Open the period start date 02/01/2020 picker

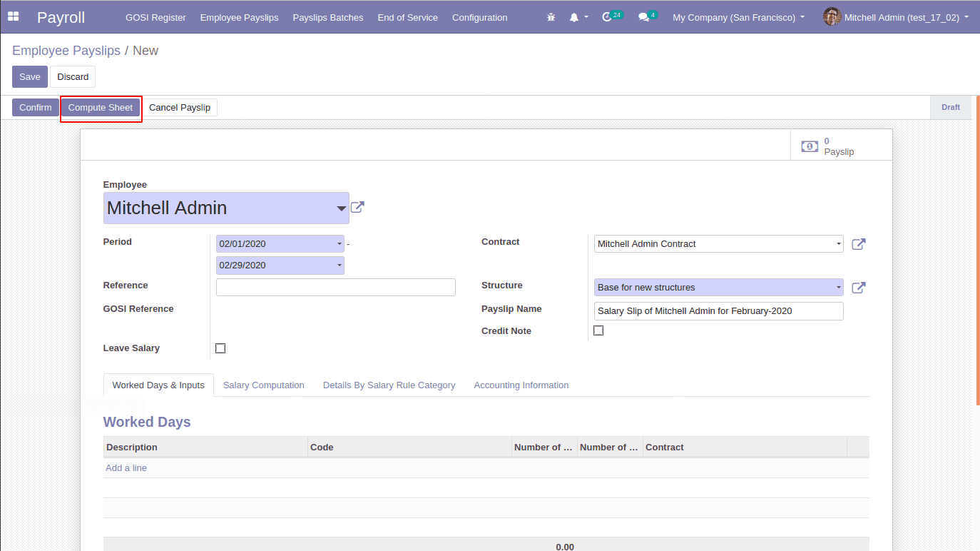(x=280, y=243)
